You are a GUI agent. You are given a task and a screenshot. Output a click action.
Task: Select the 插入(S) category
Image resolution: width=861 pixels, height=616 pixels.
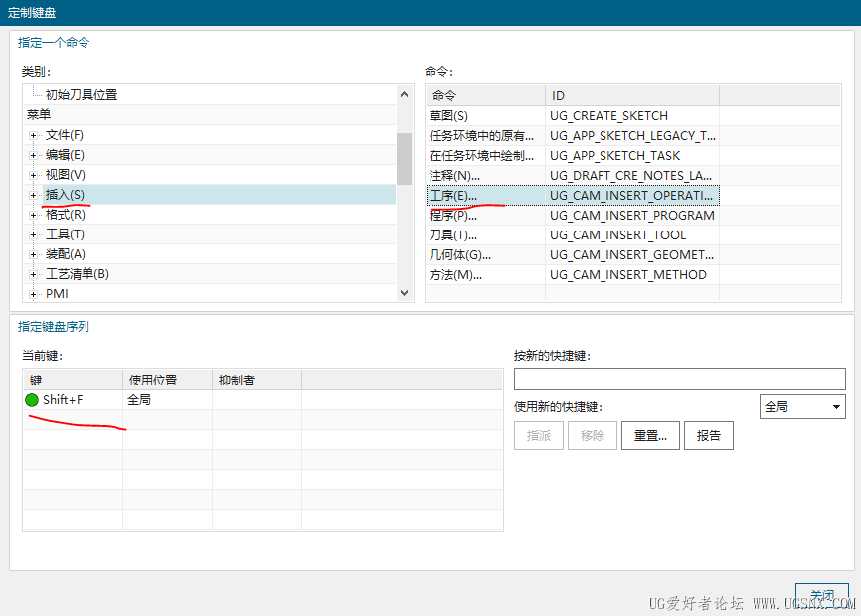click(65, 195)
